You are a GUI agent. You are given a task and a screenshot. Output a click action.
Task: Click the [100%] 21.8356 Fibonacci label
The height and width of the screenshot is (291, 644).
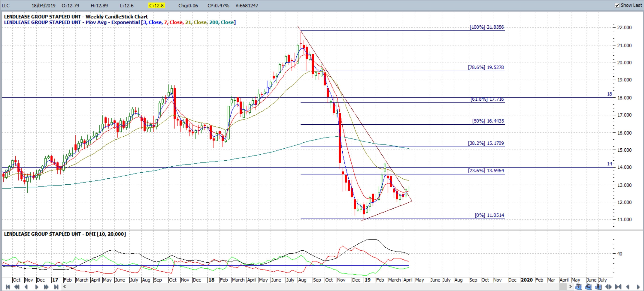click(486, 27)
